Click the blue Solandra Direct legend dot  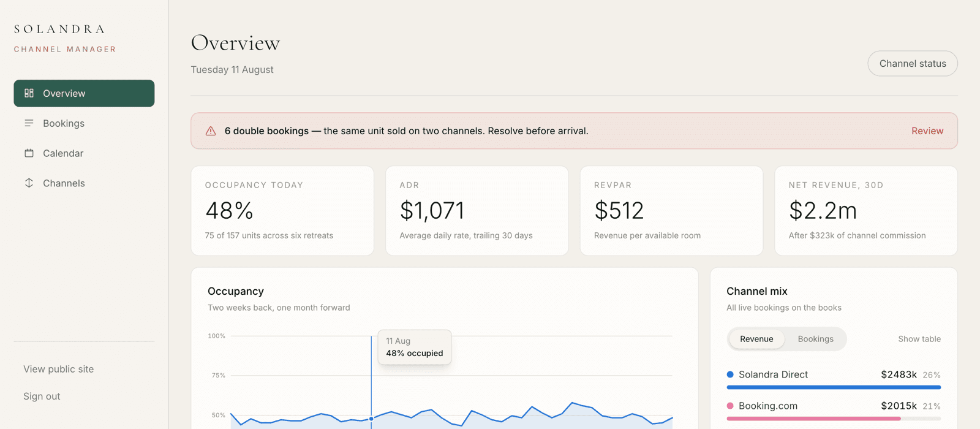[730, 374]
